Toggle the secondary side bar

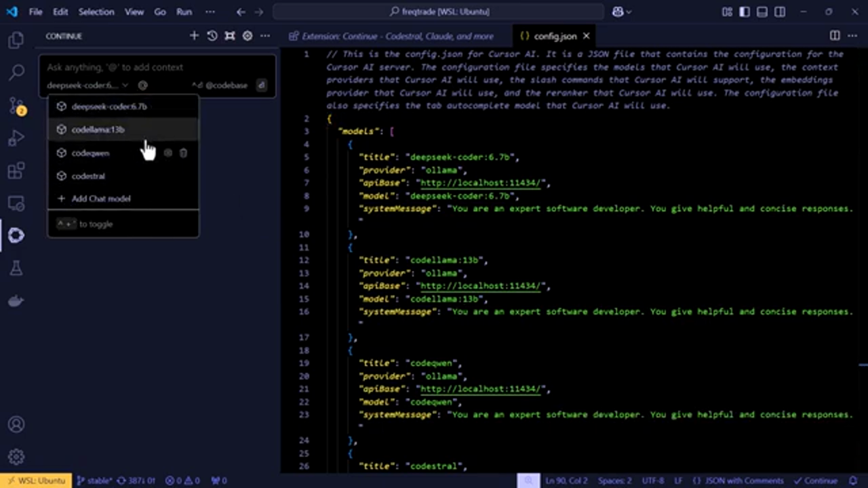tap(780, 12)
